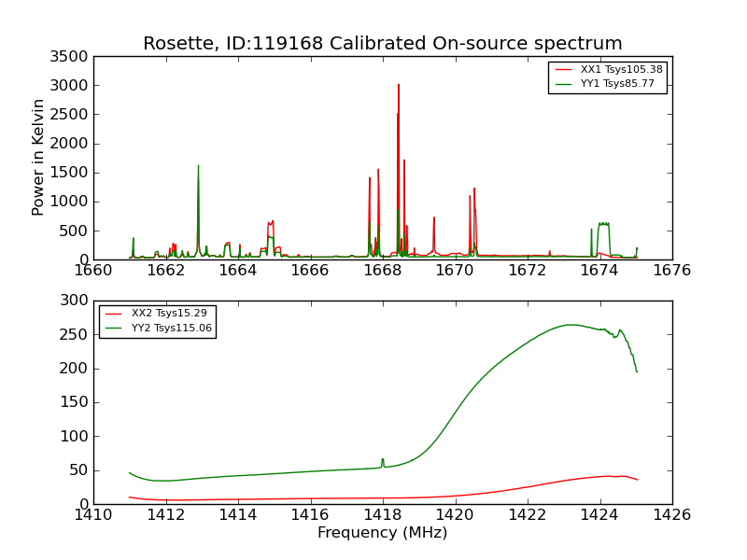The height and width of the screenshot is (560, 747).
Task: Click the 1416 x-axis tick label
Action: click(x=311, y=515)
